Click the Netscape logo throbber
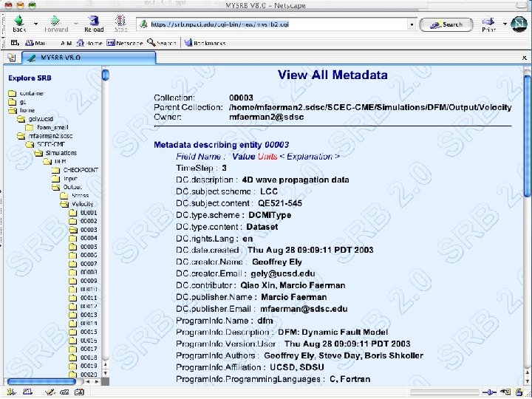The height and width of the screenshot is (399, 532). (x=519, y=24)
